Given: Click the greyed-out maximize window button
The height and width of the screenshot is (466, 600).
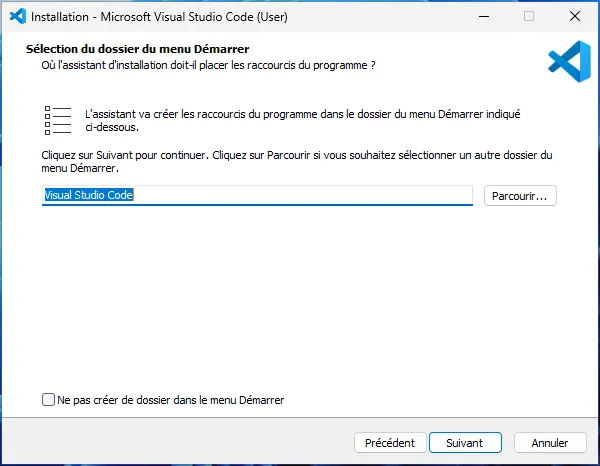Looking at the screenshot, I should pyautogui.click(x=529, y=16).
